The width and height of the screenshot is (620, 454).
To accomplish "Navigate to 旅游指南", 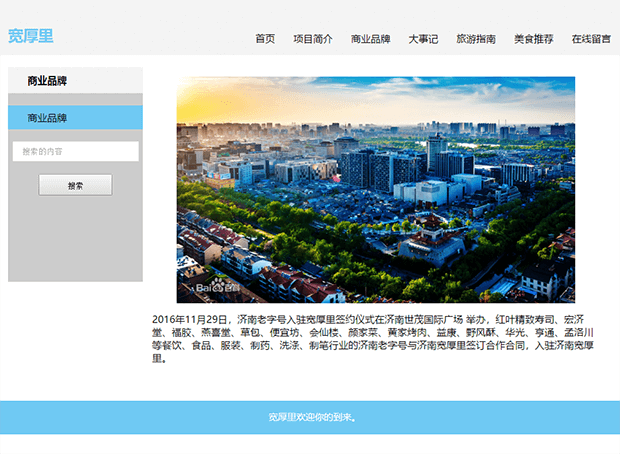I will [476, 39].
